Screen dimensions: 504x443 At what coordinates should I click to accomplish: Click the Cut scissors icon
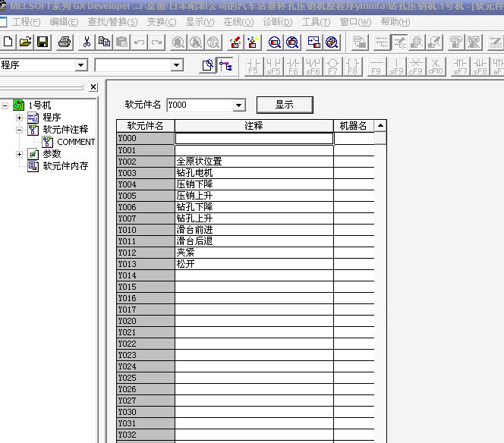[87, 42]
